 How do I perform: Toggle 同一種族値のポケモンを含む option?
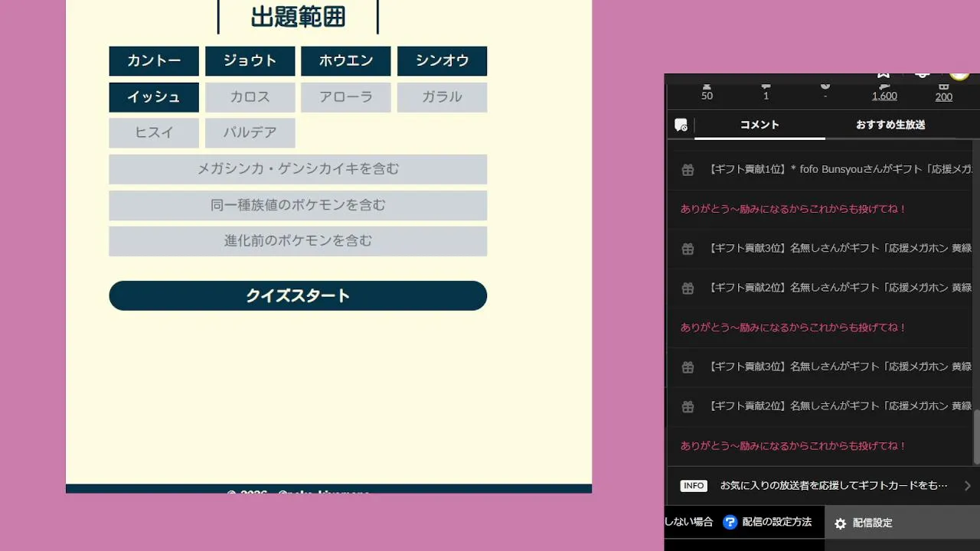[298, 205]
